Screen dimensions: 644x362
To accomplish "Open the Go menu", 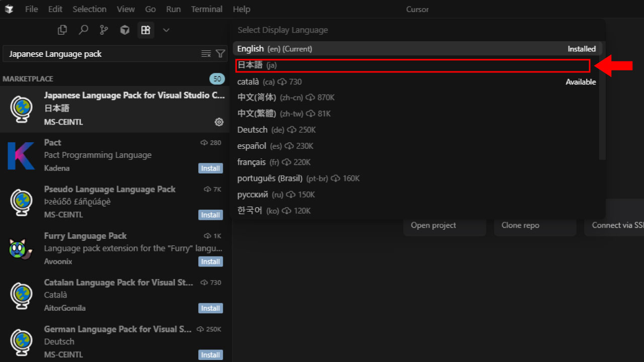I will point(150,9).
